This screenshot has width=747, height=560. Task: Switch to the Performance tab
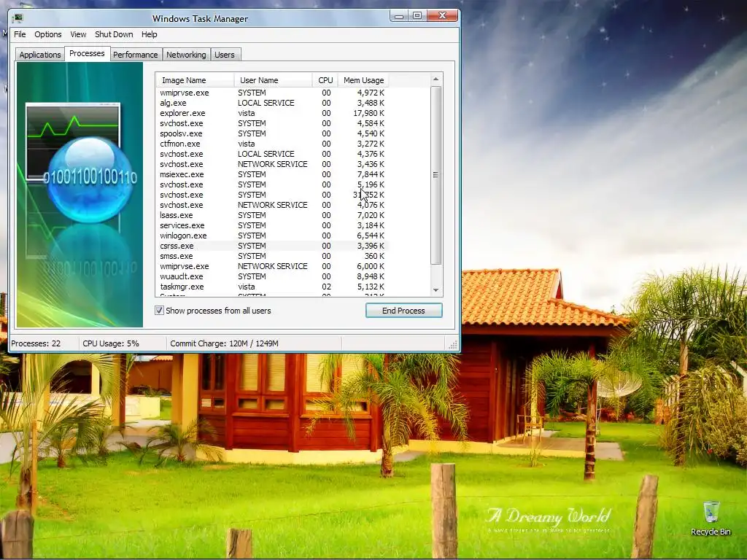(x=135, y=55)
